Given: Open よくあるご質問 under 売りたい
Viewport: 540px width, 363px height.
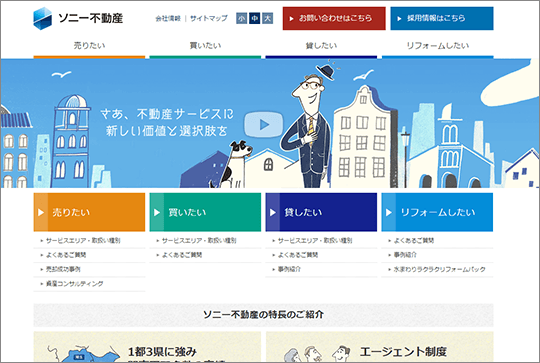Looking at the screenshot, I should (x=66, y=255).
